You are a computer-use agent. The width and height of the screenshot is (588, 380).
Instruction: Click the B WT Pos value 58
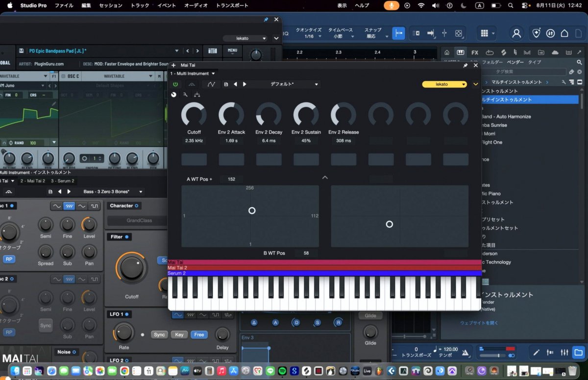306,253
